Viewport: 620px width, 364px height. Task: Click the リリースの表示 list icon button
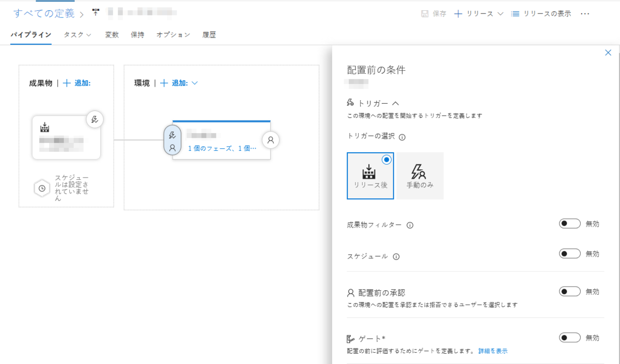coord(515,14)
